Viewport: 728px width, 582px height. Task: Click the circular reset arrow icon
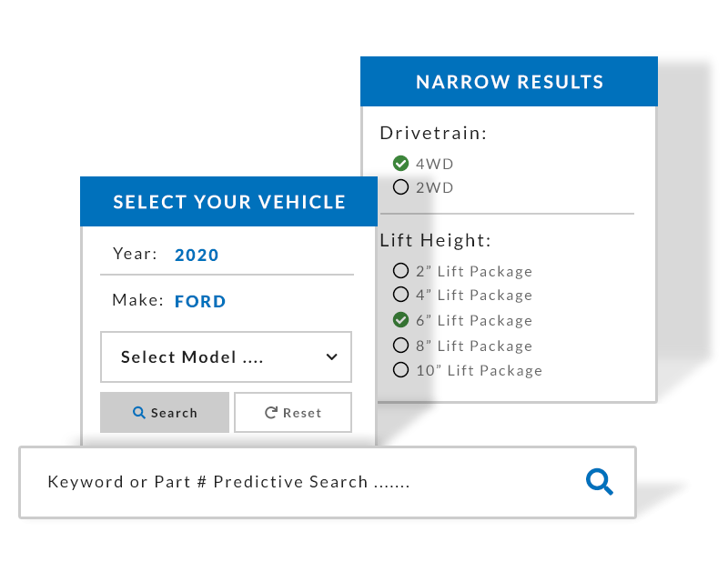coord(269,412)
